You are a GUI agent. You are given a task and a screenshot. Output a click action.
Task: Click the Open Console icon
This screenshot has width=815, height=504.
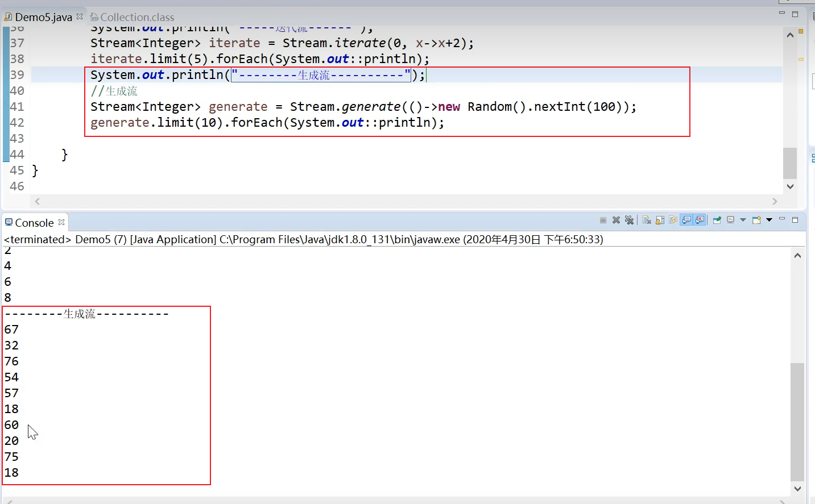pyautogui.click(x=756, y=220)
